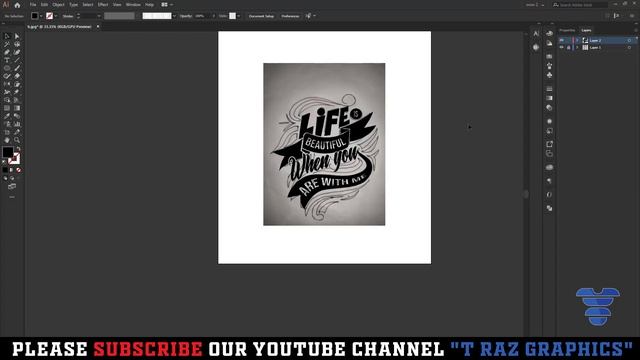This screenshot has width=640, height=360.
Task: Expand Layer 2 contents arrow
Action: (577, 40)
